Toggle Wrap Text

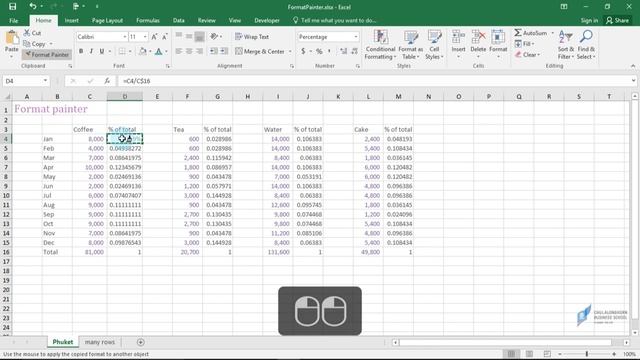pyautogui.click(x=252, y=37)
